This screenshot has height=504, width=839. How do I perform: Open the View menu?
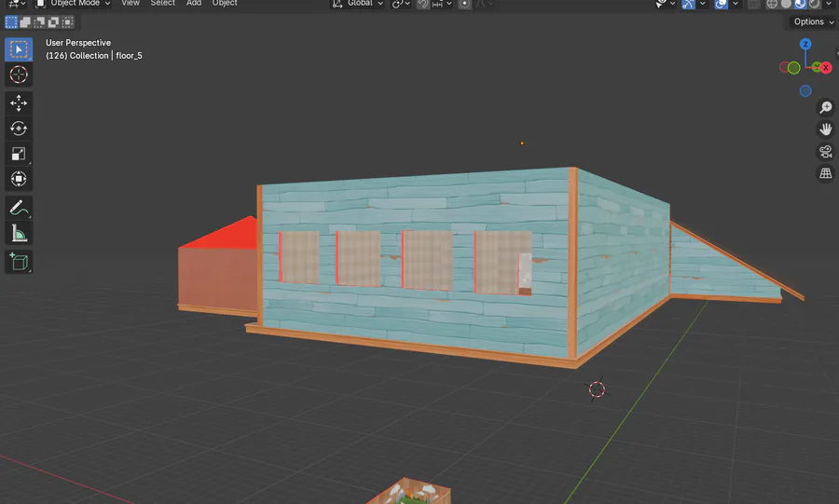pos(131,3)
